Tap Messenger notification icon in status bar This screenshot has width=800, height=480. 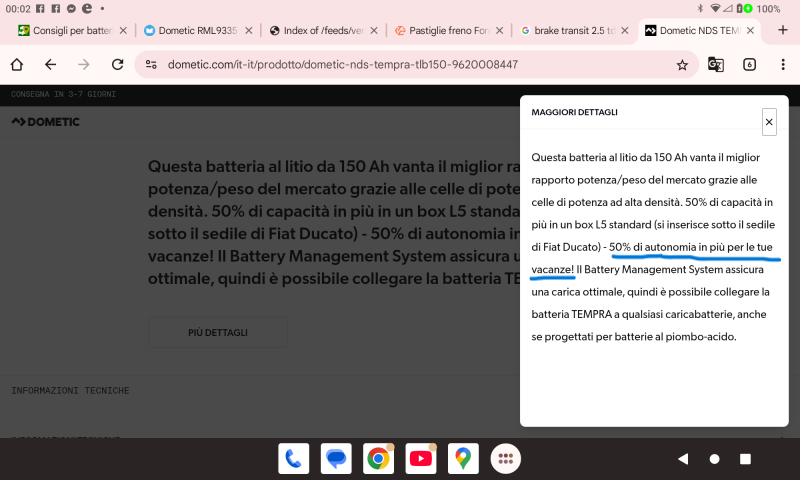(x=71, y=9)
